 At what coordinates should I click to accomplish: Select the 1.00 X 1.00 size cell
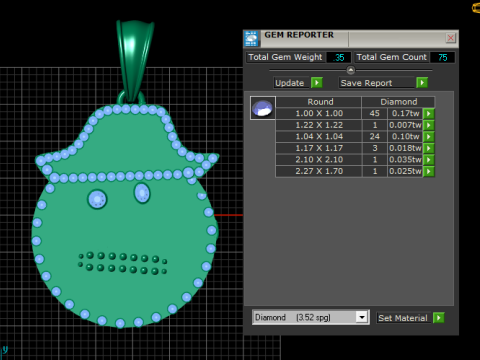[319, 114]
